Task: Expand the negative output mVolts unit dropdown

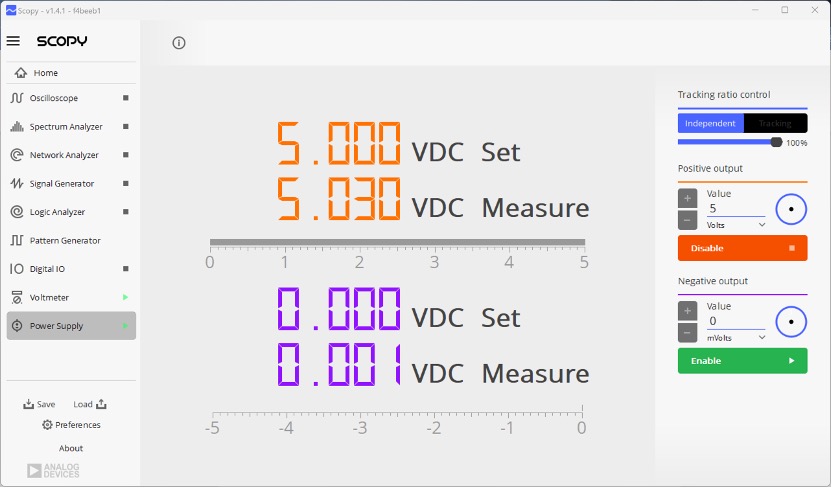Action: pos(736,338)
